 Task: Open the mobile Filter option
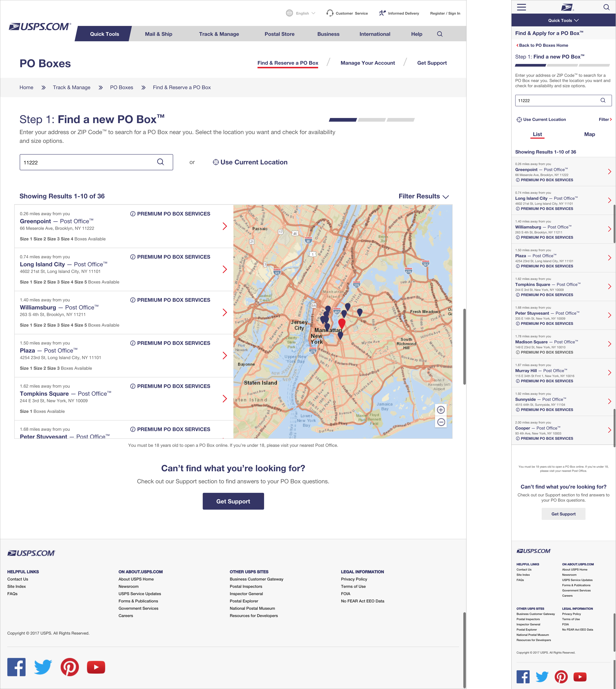coord(605,119)
